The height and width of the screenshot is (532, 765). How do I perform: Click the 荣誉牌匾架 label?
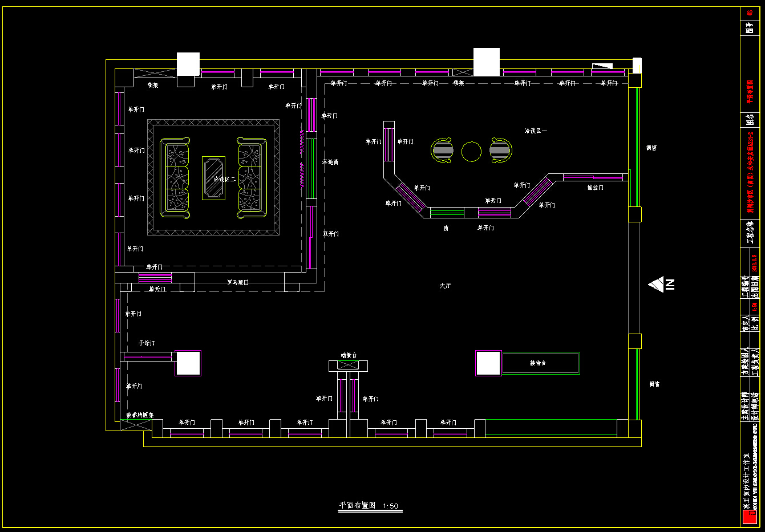tap(140, 415)
